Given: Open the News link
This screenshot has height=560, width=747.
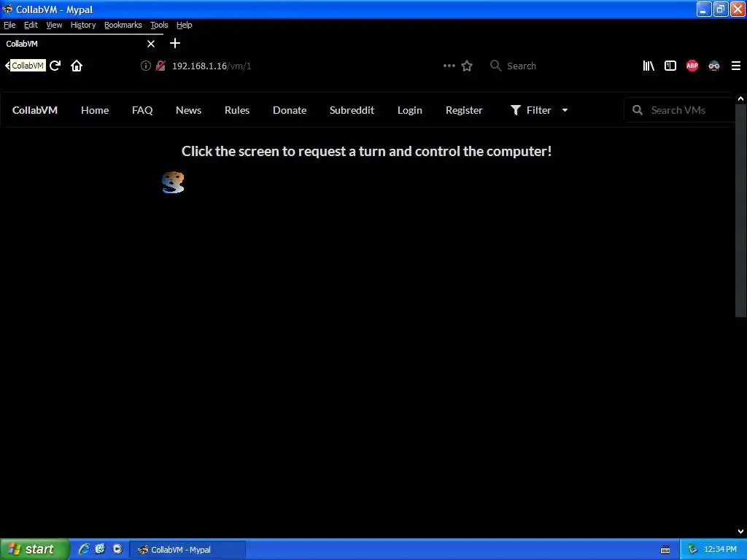Looking at the screenshot, I should [x=189, y=110].
